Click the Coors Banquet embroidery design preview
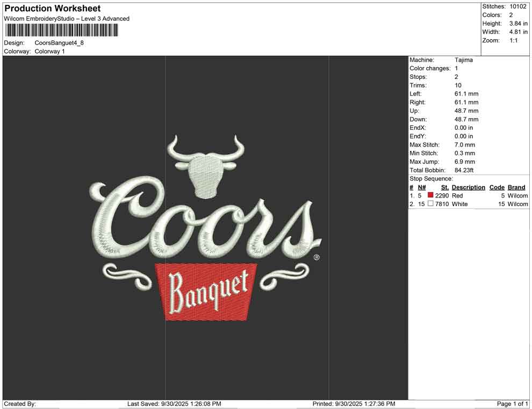Image resolution: width=532 pixels, height=409 pixels. click(x=206, y=228)
